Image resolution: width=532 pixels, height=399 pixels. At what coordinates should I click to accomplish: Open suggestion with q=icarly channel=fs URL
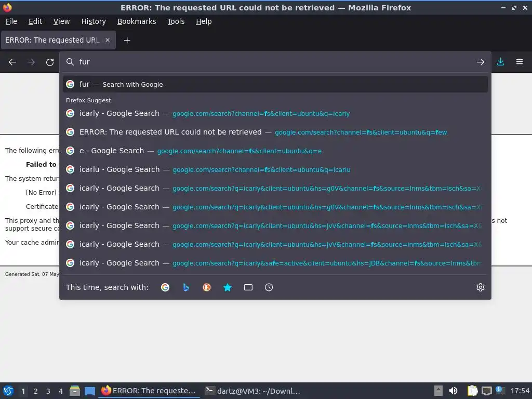pyautogui.click(x=275, y=113)
